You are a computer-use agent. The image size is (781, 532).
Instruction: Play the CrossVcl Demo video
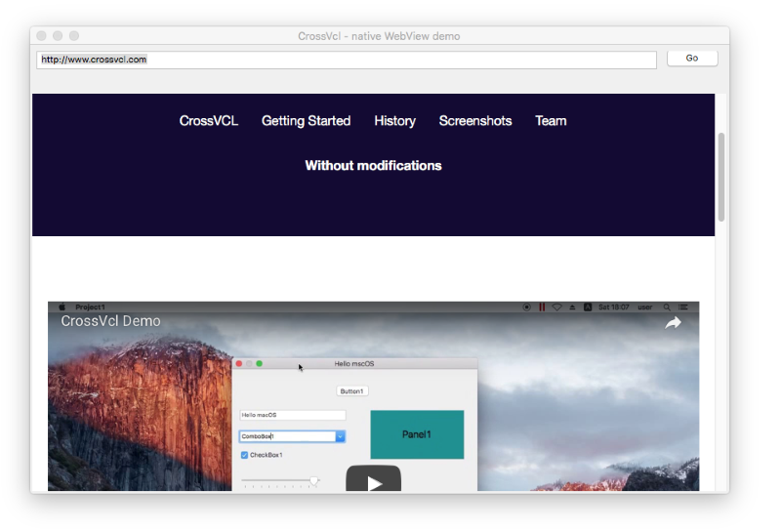tap(374, 479)
